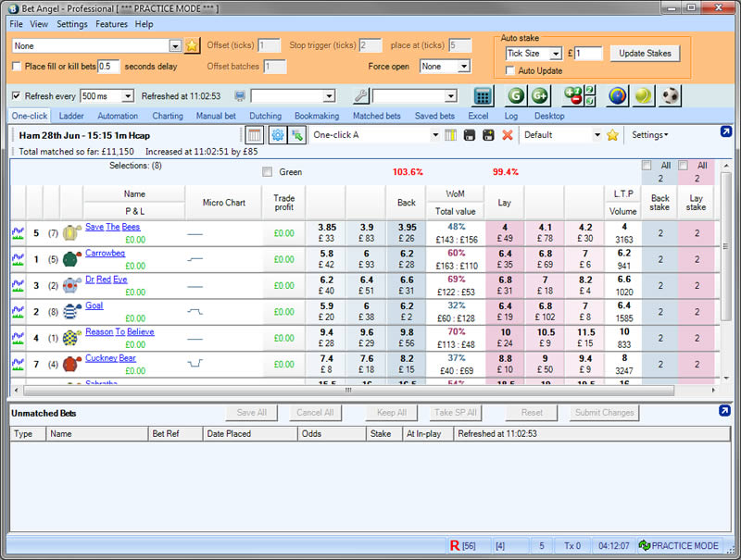The height and width of the screenshot is (560, 741).
Task: Open the Cuckney Bear runner link
Action: coord(110,358)
